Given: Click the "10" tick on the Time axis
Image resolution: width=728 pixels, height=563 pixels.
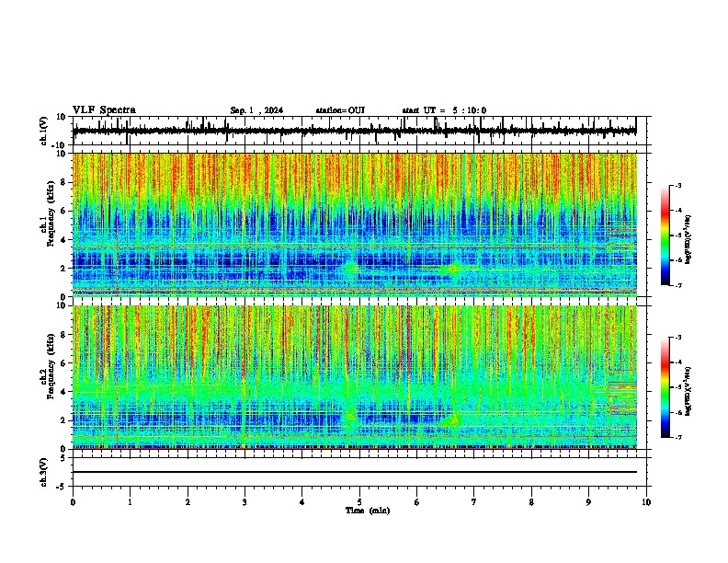Looking at the screenshot, I should (646, 502).
